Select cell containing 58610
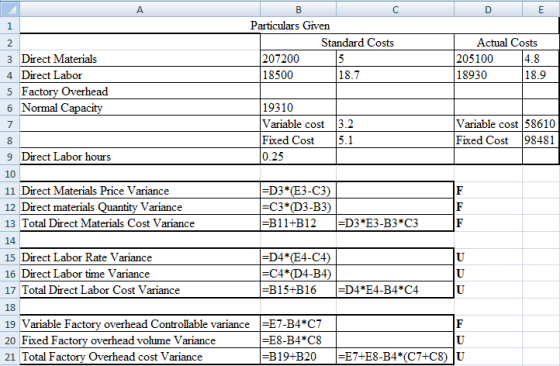This screenshot has height=366, width=560. pyautogui.click(x=541, y=124)
